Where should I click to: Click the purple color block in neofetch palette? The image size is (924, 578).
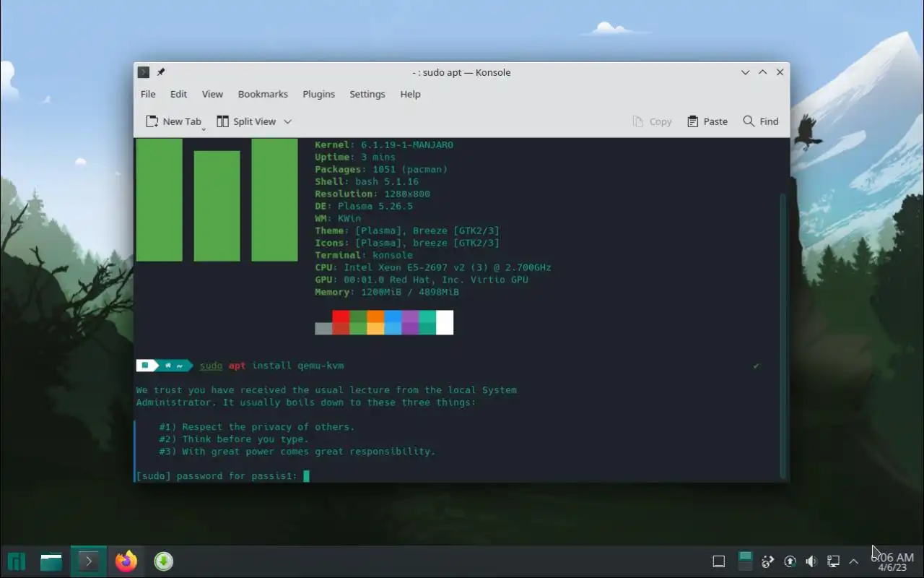[x=410, y=322]
